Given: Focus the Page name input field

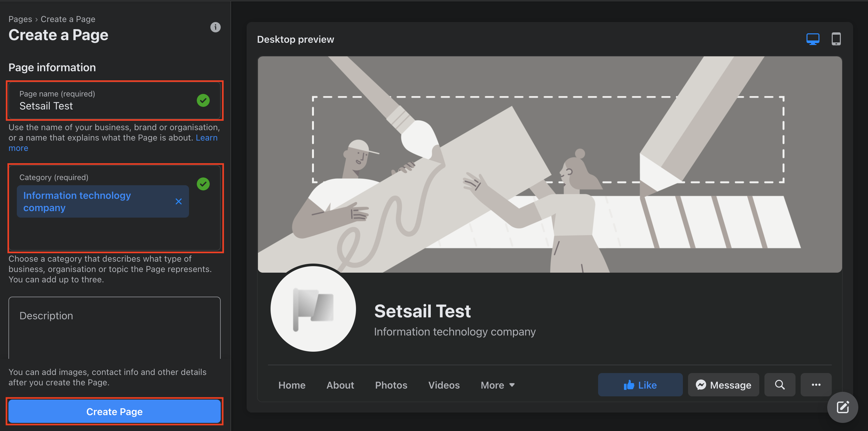Looking at the screenshot, I should point(115,100).
